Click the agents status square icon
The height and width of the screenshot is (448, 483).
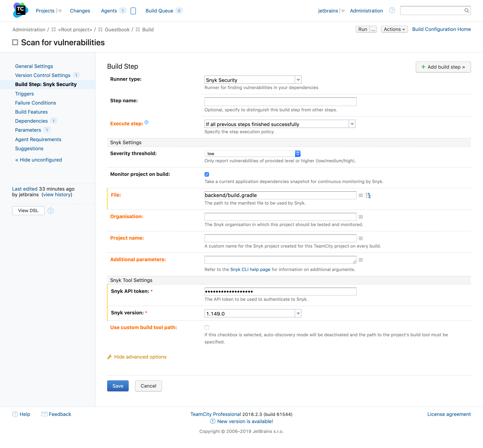[x=133, y=11]
